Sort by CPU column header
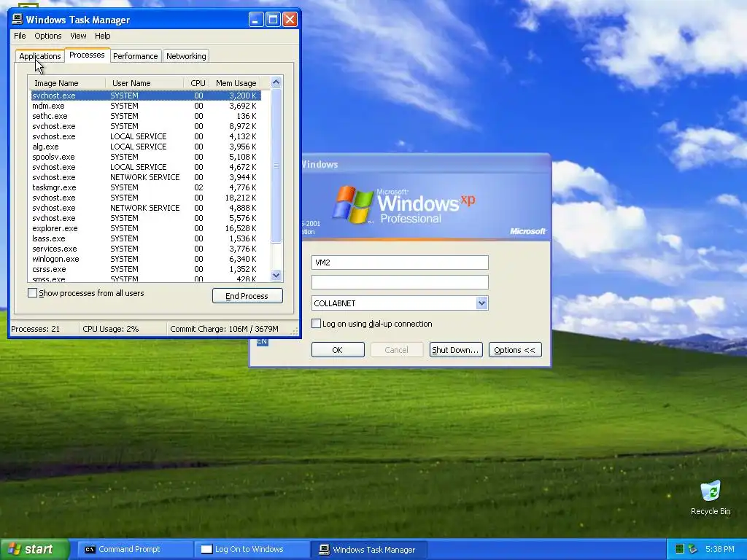747x560 pixels. (196, 83)
